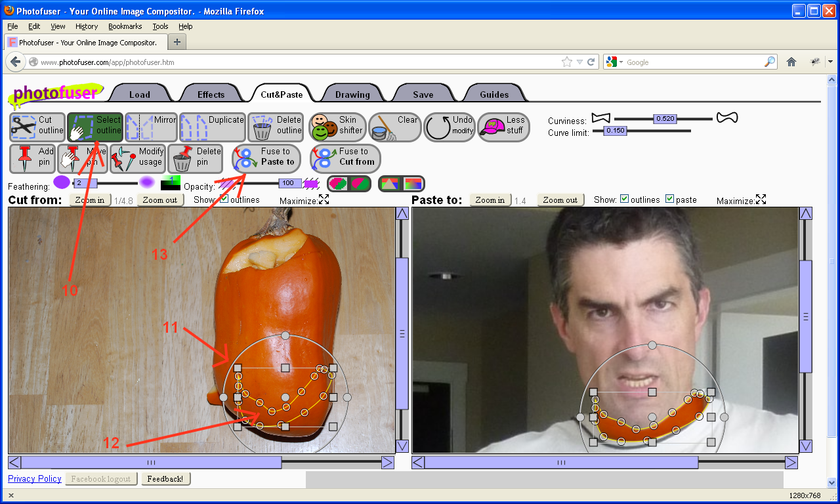Click the green-black gradient feathering preview

pos(171,183)
